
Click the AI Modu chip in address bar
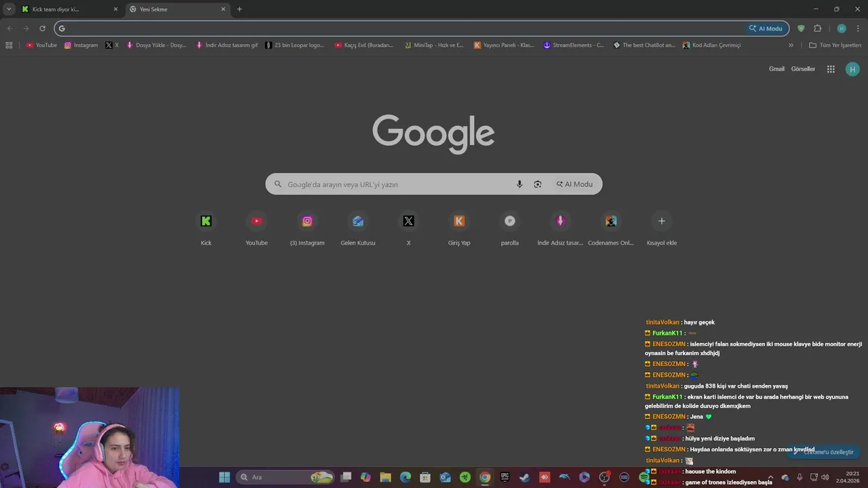(766, 28)
